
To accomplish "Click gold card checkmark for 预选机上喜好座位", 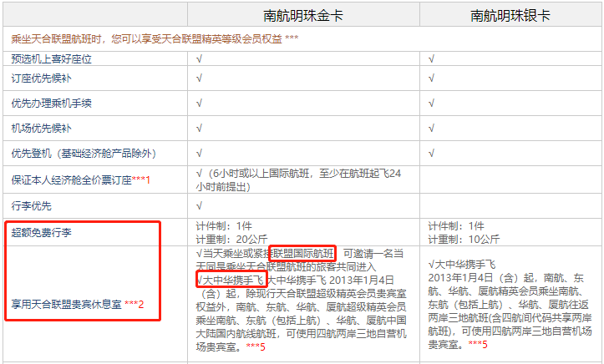I will tap(199, 59).
